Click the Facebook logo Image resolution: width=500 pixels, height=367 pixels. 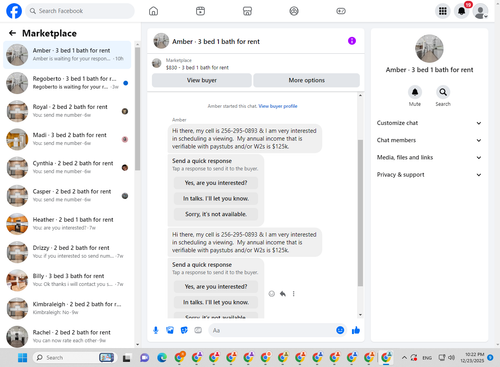(x=14, y=11)
